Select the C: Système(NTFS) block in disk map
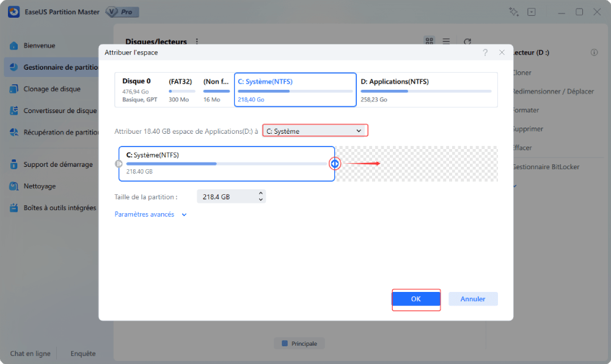The height and width of the screenshot is (364, 611). pos(295,90)
